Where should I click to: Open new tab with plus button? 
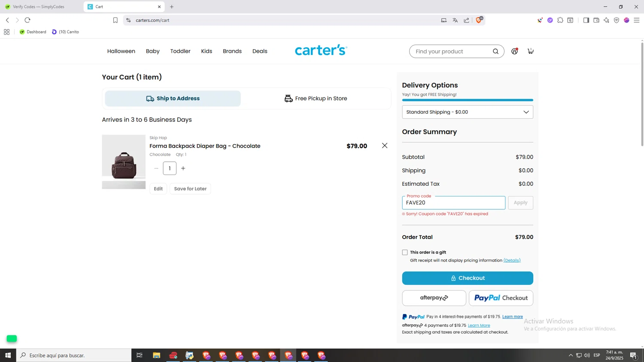tap(172, 7)
